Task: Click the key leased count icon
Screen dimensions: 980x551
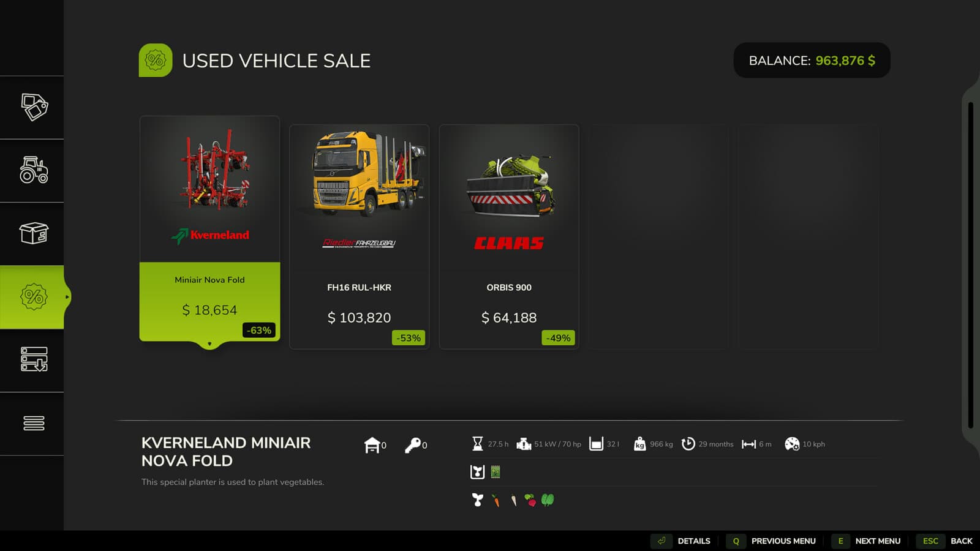Action: pyautogui.click(x=412, y=445)
